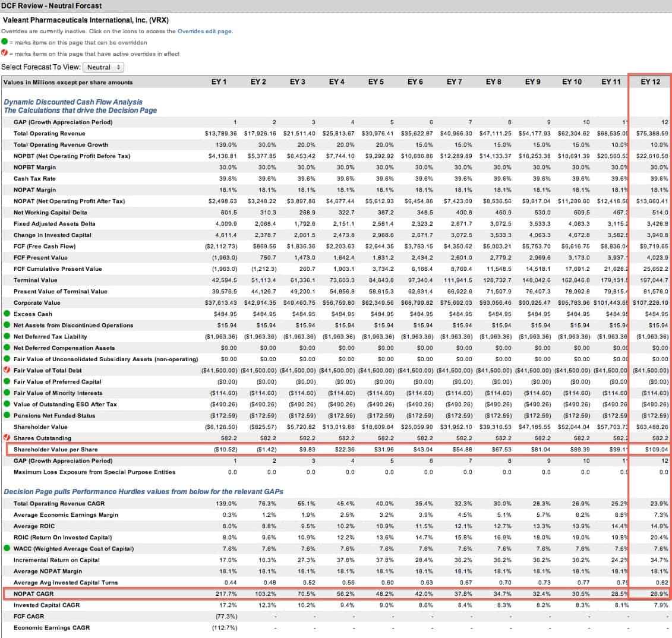
Task: Click override icon for Value of Outstanding ESO After Tax
Action: tap(7, 403)
